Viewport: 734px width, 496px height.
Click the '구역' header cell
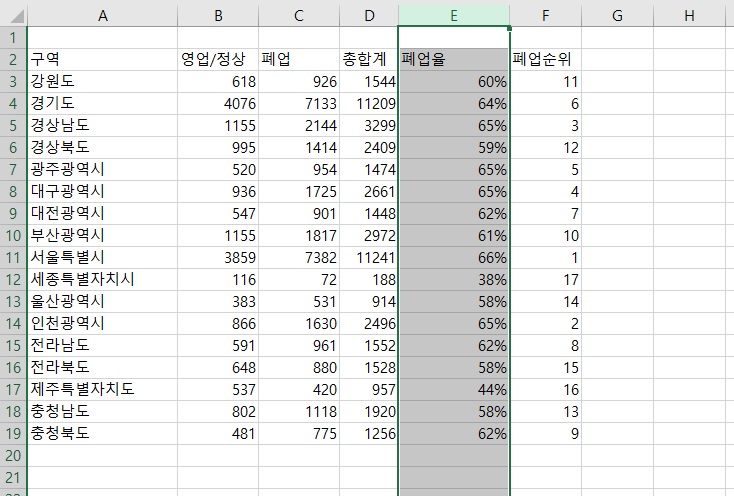click(103, 60)
